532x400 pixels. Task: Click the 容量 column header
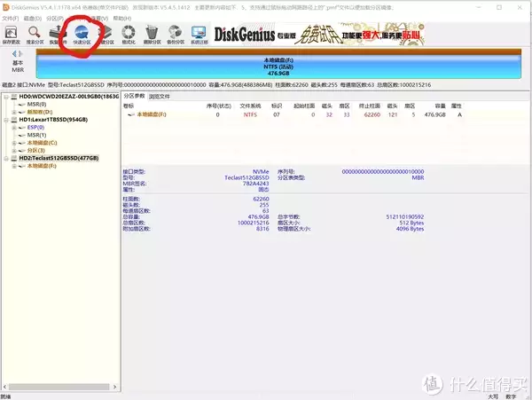point(441,106)
